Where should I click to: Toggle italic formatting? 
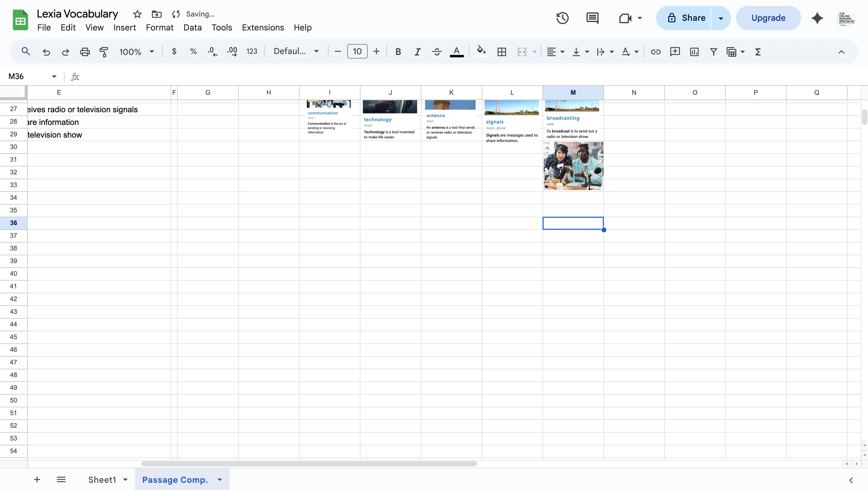point(417,51)
